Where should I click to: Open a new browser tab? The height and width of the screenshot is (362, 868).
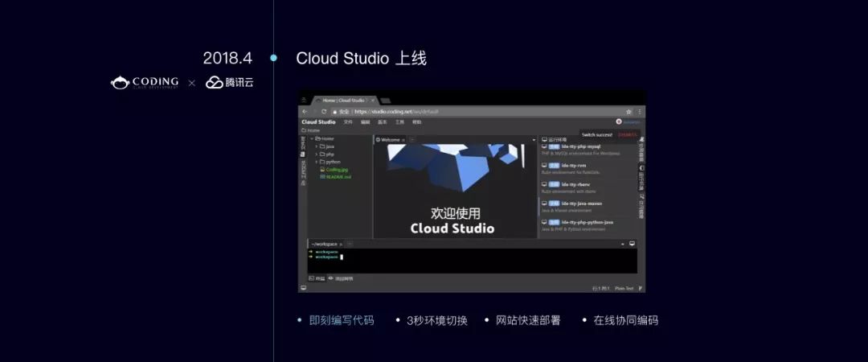click(x=385, y=101)
